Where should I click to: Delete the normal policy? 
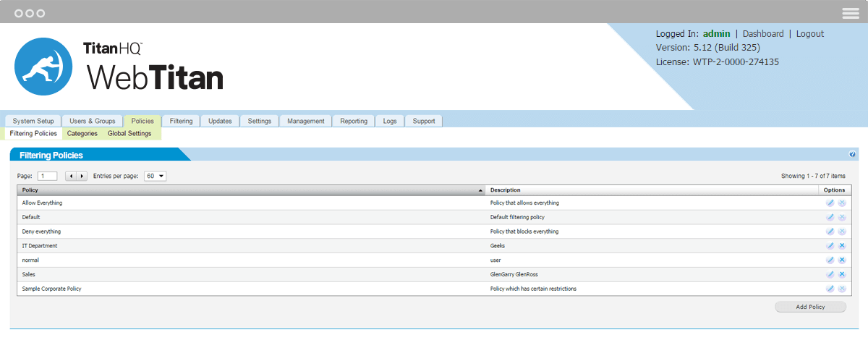click(x=842, y=260)
